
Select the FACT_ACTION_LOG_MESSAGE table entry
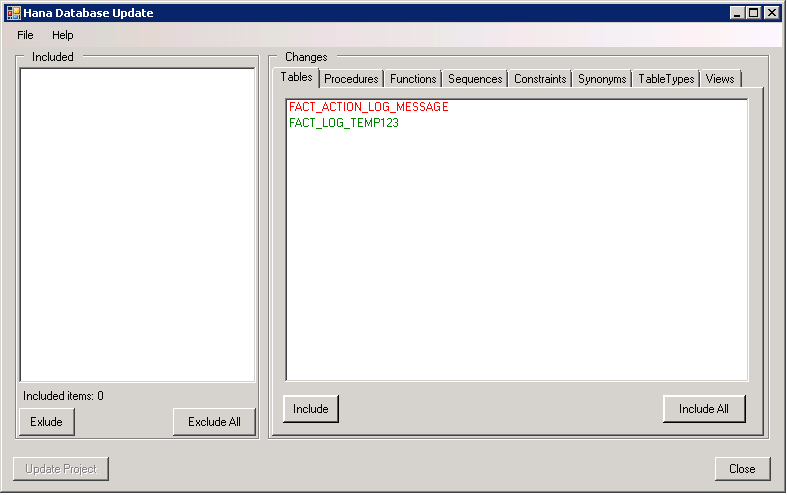368,107
